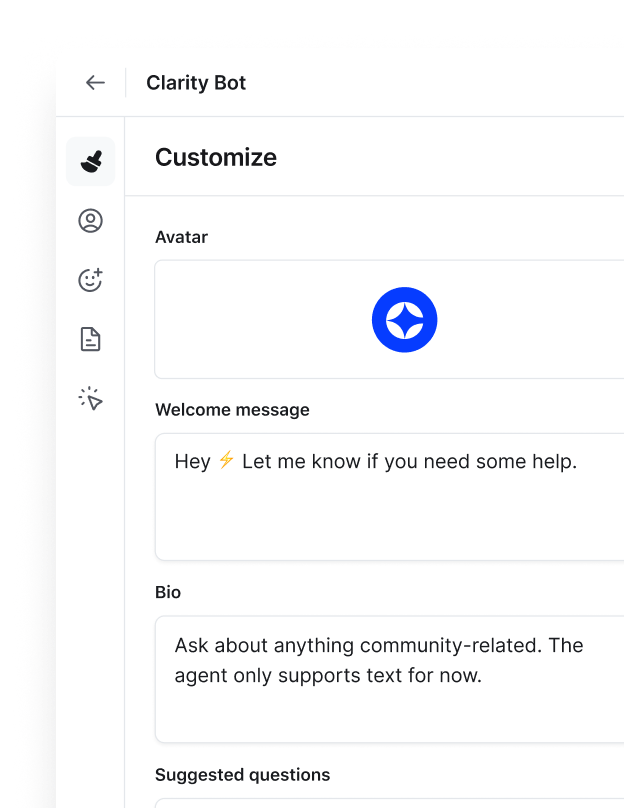624x808 pixels.
Task: Click the Welcome message label
Action: pos(232,410)
